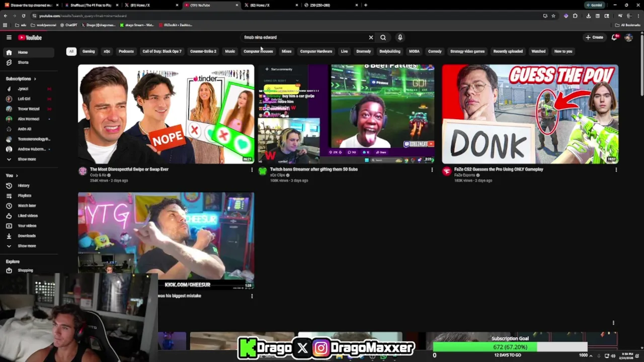This screenshot has width=644, height=362.
Task: Select the Call of Duty: Black Ops 7 chip
Action: [162, 51]
